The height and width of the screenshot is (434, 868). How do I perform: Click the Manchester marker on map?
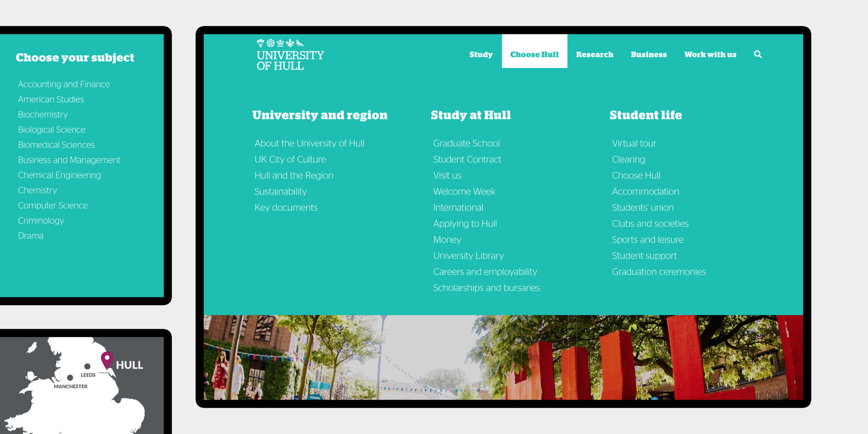click(70, 378)
